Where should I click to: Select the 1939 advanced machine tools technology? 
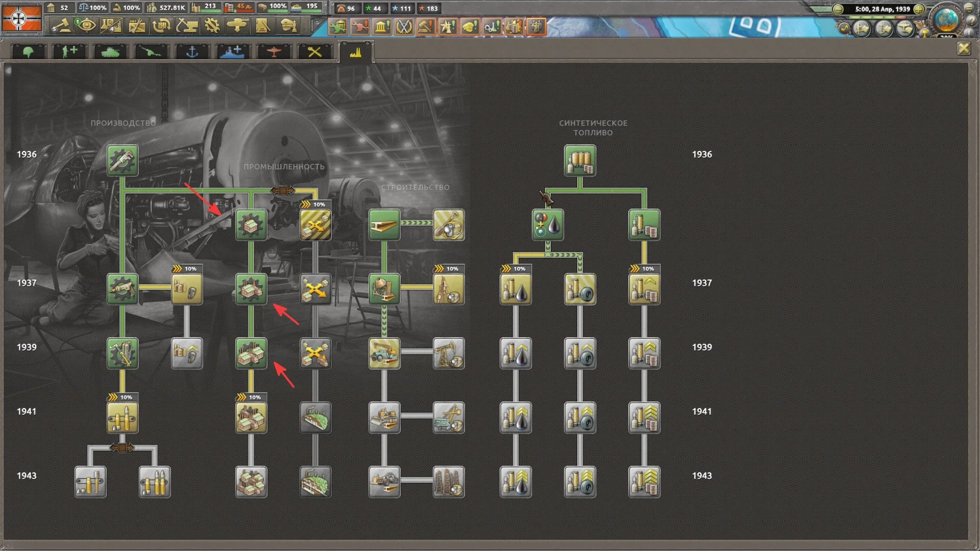(x=122, y=354)
